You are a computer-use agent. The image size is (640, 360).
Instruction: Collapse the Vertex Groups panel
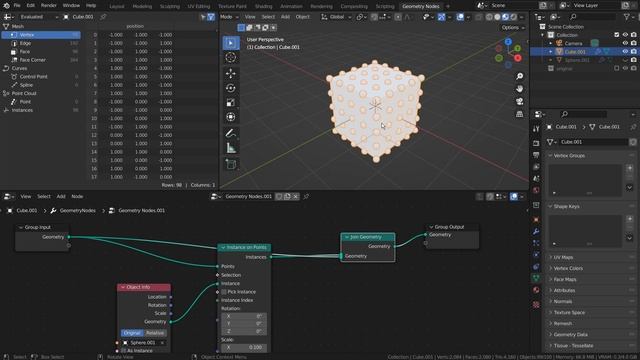[x=569, y=156]
